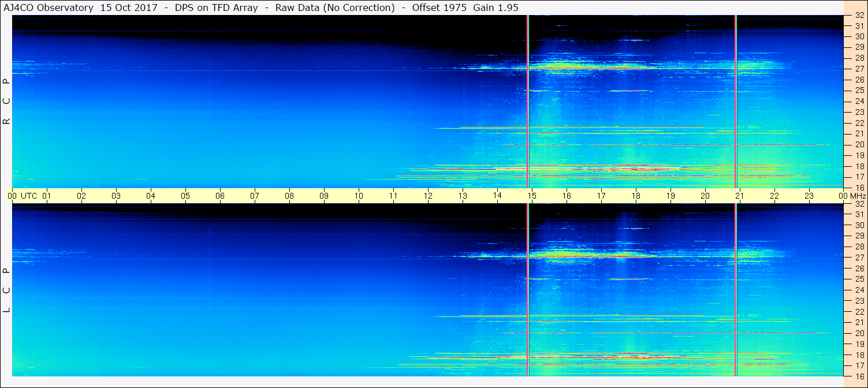Click the DPS on TFD Array label

coord(217,8)
